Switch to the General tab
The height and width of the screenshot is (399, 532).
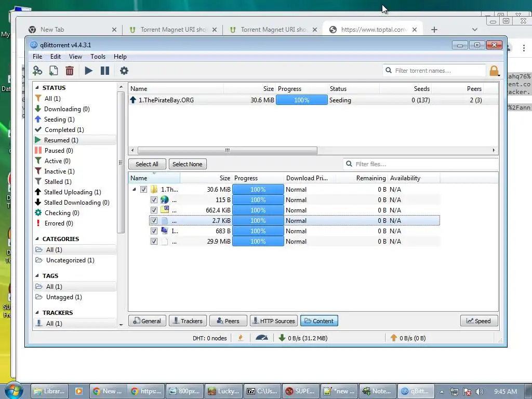(147, 321)
